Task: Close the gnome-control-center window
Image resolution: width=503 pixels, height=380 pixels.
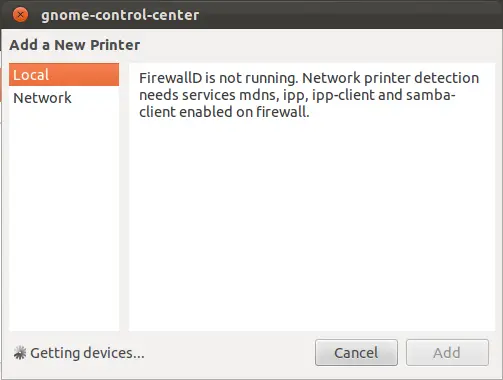Action: pyautogui.click(x=20, y=15)
